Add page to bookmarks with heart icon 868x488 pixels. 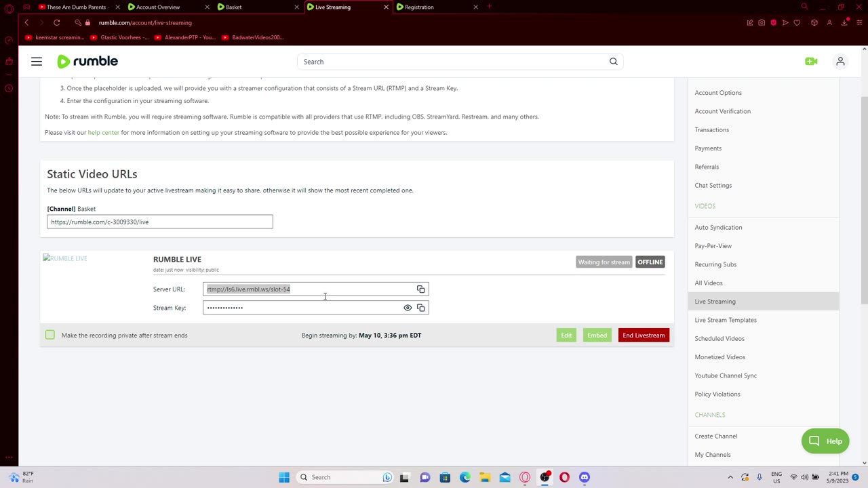click(x=797, y=22)
